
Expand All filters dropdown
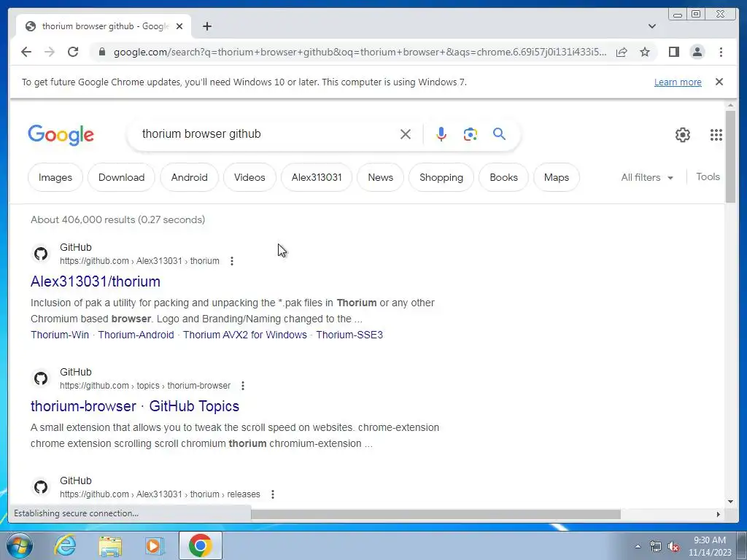647,177
